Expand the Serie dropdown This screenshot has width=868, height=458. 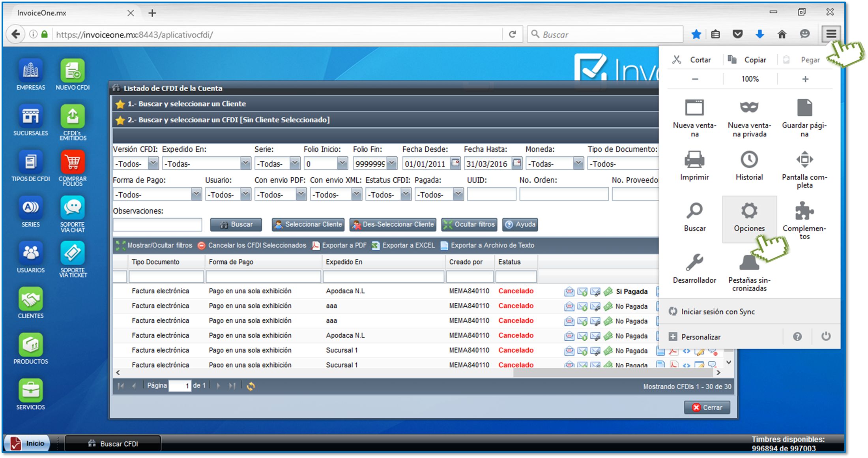[295, 163]
